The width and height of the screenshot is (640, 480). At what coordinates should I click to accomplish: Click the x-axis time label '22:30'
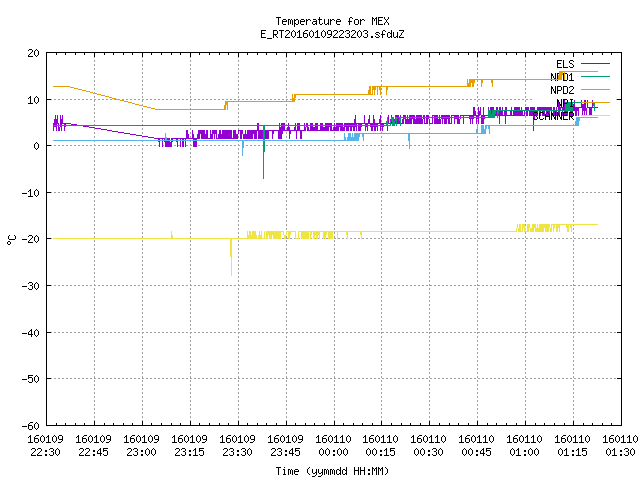click(x=46, y=453)
